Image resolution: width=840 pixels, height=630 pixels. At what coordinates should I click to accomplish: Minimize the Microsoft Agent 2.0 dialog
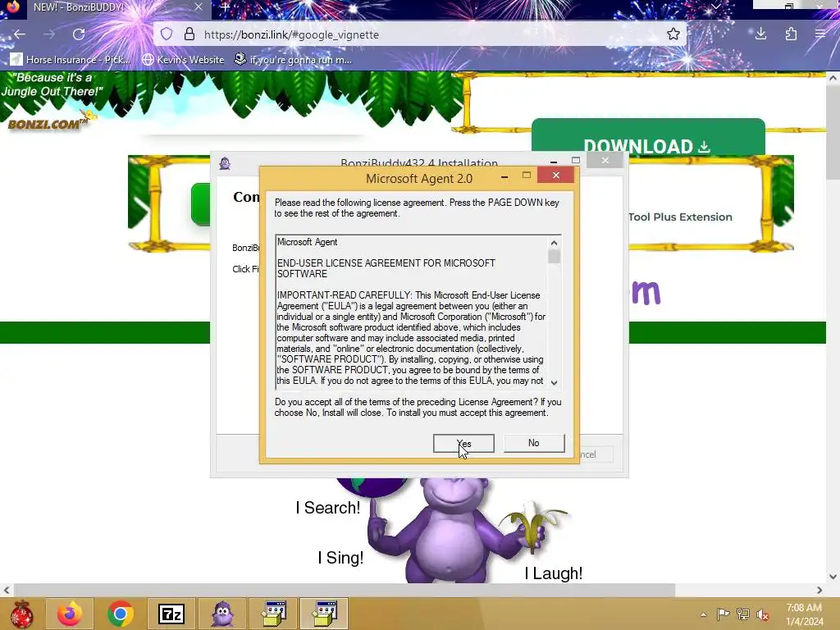point(504,176)
